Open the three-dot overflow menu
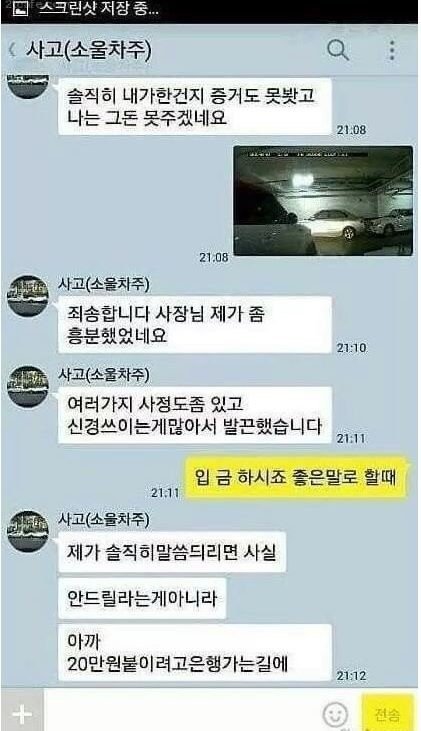Screen dimensions: 421x731 click(392, 50)
